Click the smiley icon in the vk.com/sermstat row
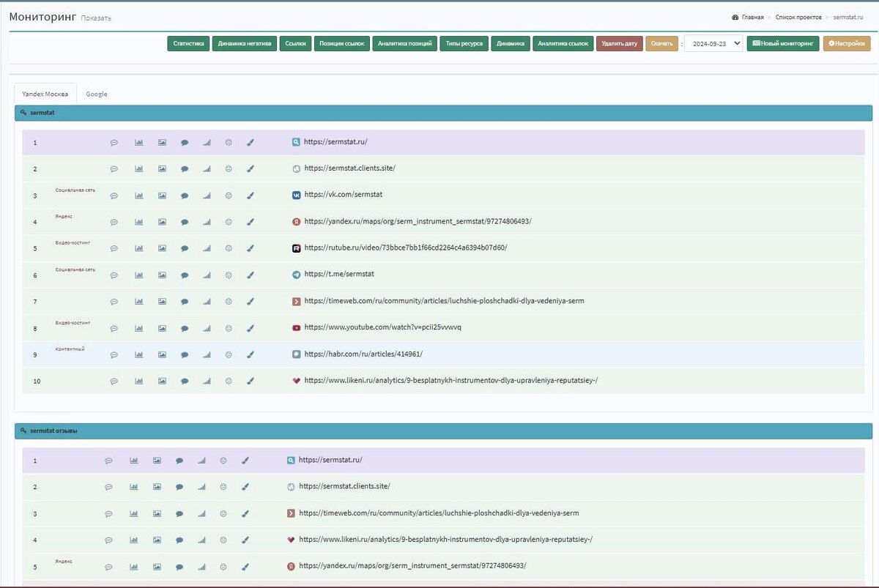 point(229,196)
